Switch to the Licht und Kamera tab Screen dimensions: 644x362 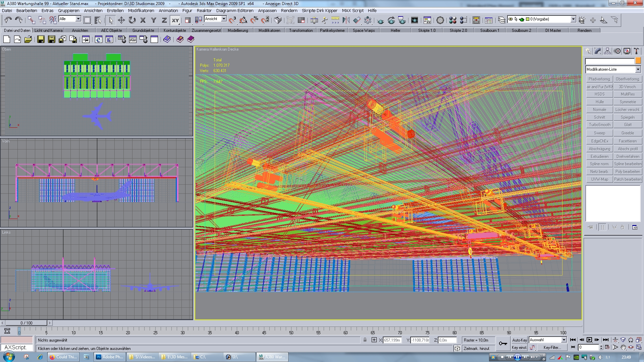48,31
